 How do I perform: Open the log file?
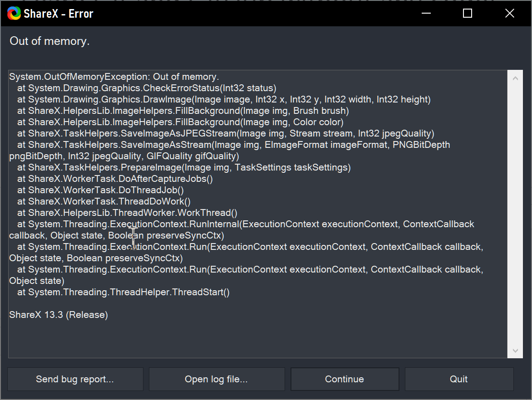click(217, 379)
